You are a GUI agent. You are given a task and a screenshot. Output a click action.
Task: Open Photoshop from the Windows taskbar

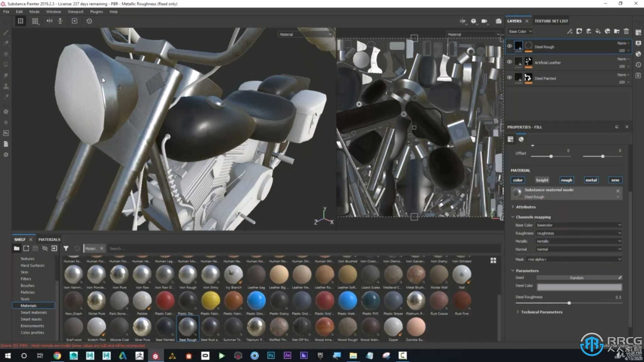(x=271, y=355)
